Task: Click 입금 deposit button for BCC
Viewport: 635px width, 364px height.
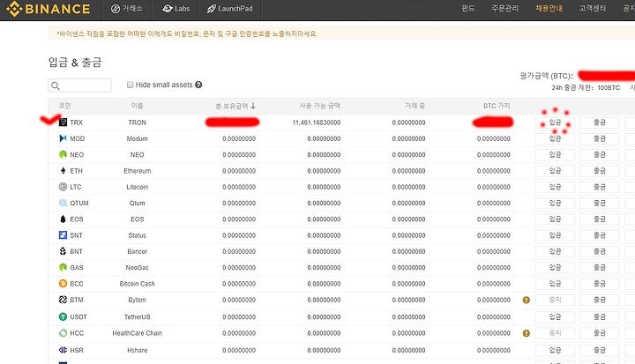Action: (555, 284)
